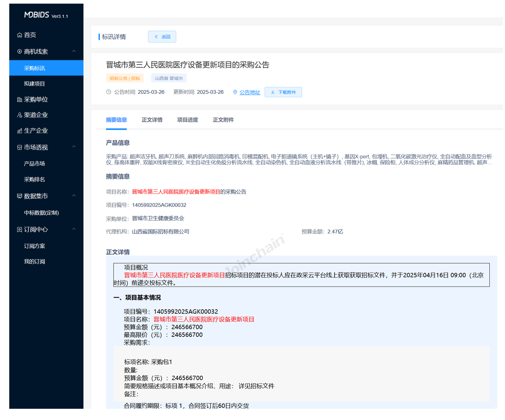Click the building icon beside 采购单位

tap(19, 99)
